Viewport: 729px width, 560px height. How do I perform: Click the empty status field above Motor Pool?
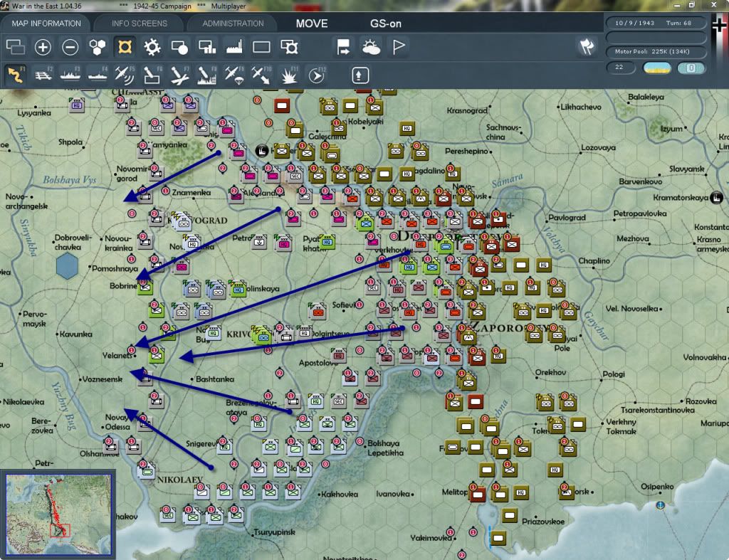pyautogui.click(x=656, y=37)
